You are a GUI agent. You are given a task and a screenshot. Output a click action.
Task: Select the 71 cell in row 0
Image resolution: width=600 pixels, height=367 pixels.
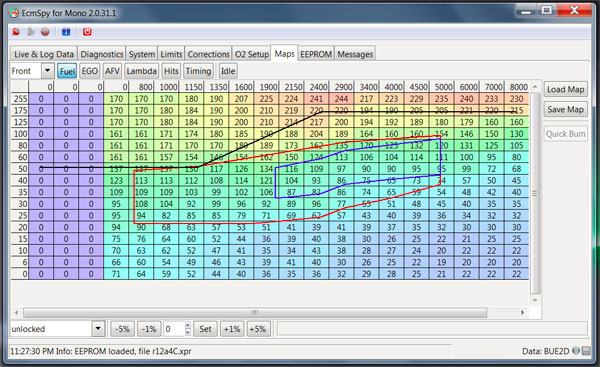pos(116,274)
